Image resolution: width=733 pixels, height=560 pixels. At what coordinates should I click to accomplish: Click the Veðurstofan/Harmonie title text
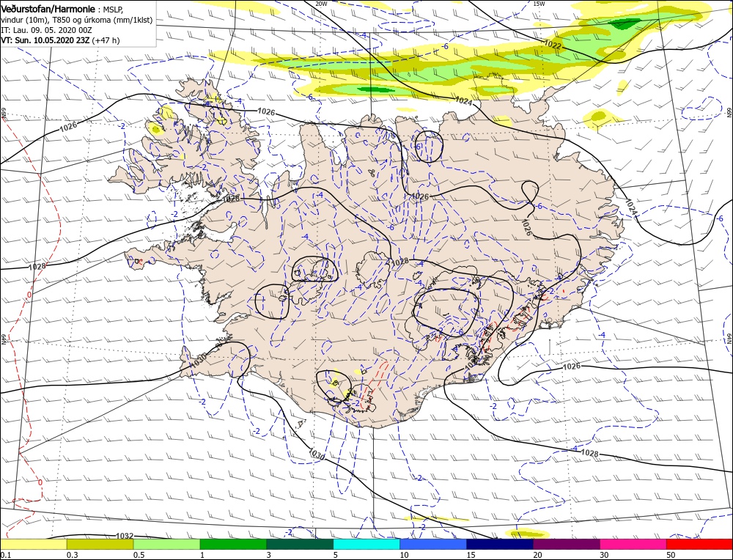(48, 10)
